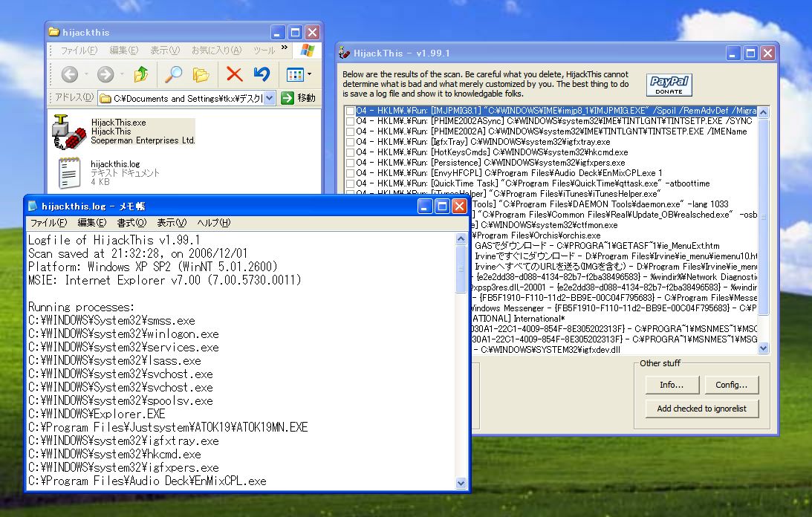Viewport: 812px width, 517px height.
Task: Open ファイル(F) menu in Notepad
Action: [x=49, y=223]
